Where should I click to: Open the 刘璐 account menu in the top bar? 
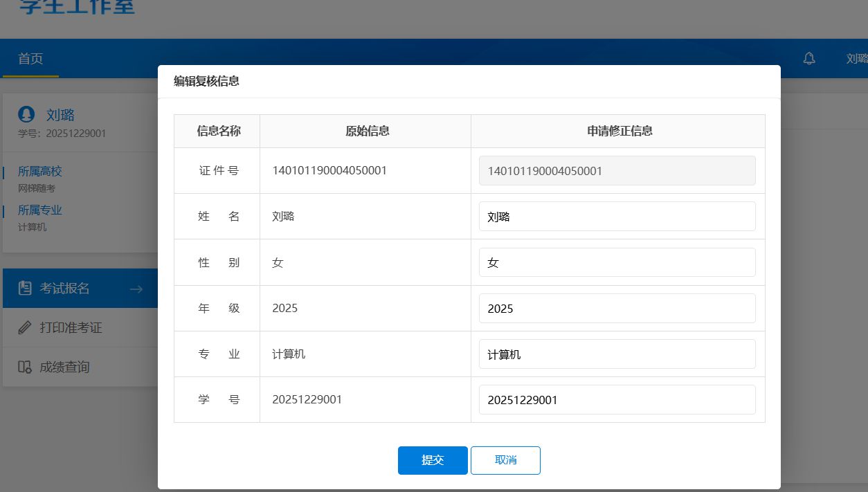[857, 59]
